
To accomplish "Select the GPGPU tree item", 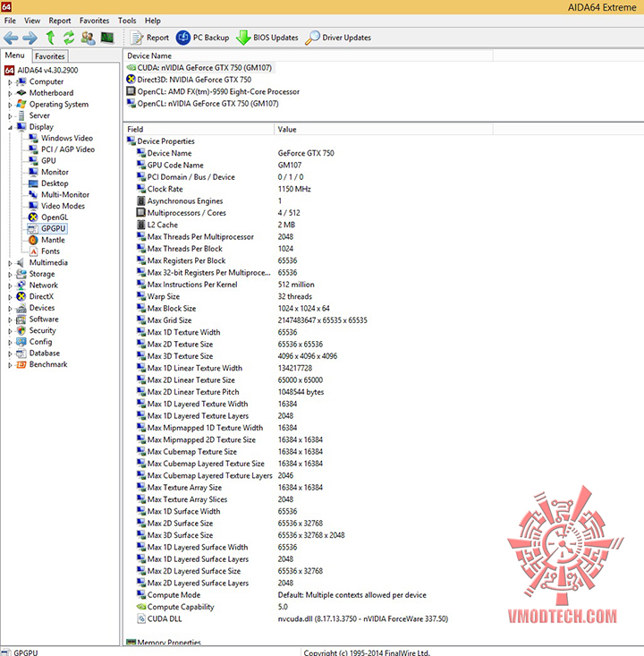I will (x=47, y=228).
